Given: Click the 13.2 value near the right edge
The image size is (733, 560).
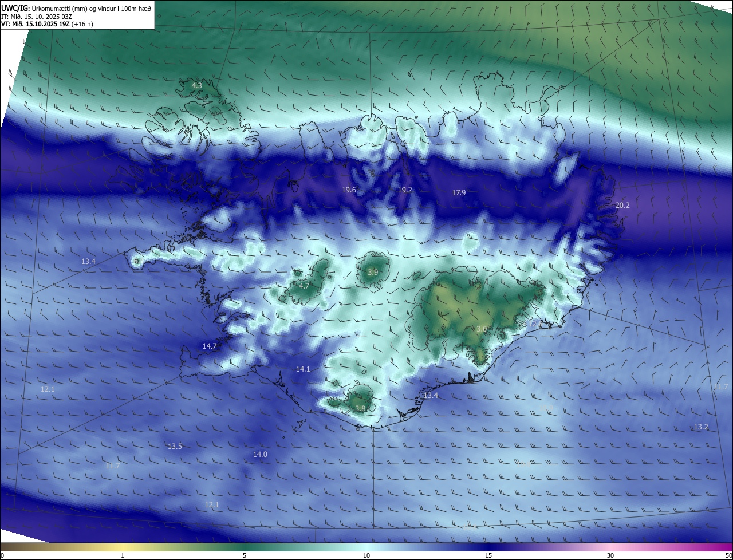Looking at the screenshot, I should 701,427.
